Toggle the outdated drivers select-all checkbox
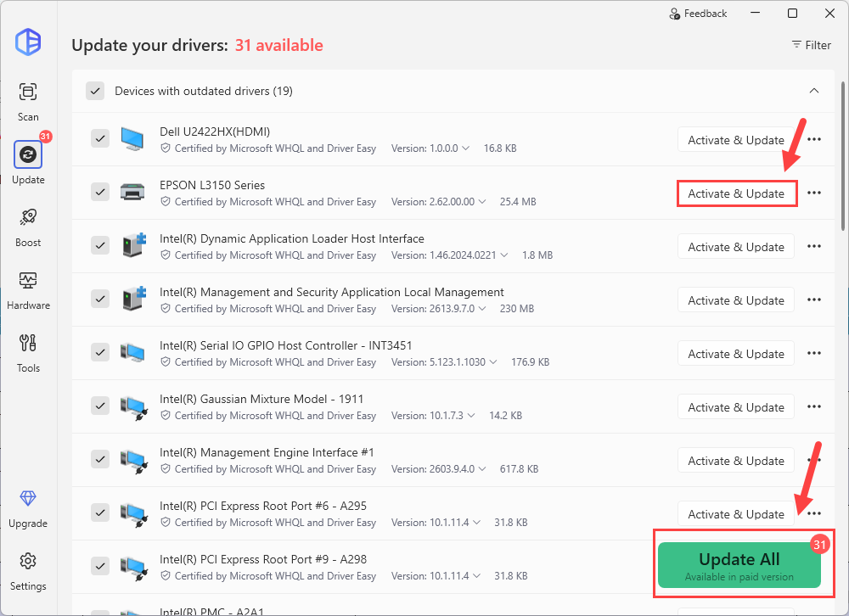The image size is (849, 616). coord(95,91)
